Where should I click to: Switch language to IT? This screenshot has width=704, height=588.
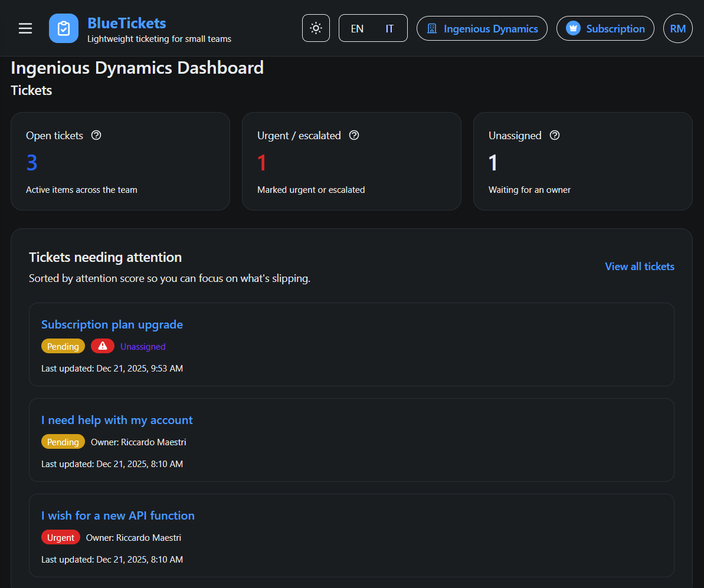click(389, 28)
